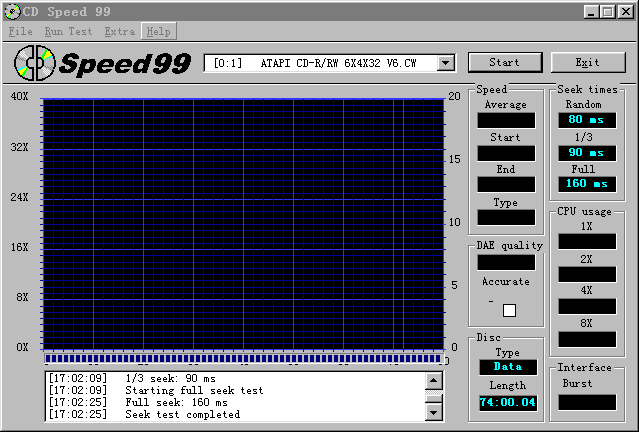639x432 pixels.
Task: Click the CD Speed 99 title bar icon
Action: tap(11, 11)
